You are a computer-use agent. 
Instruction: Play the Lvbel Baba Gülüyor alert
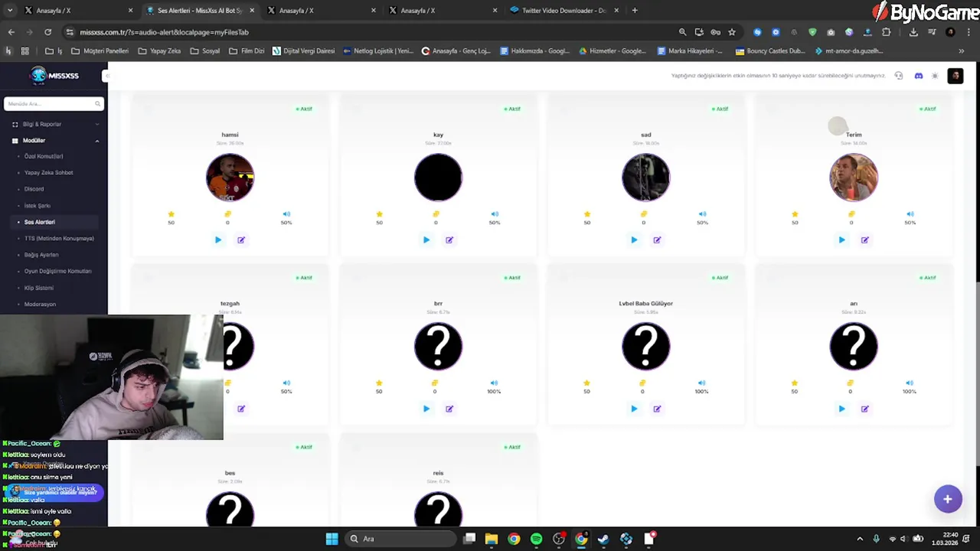click(634, 409)
